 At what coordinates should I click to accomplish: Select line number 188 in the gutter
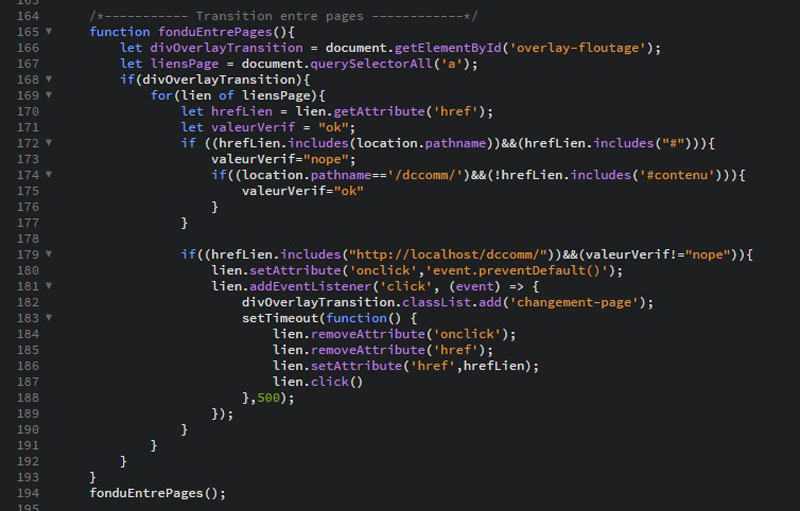(28, 398)
